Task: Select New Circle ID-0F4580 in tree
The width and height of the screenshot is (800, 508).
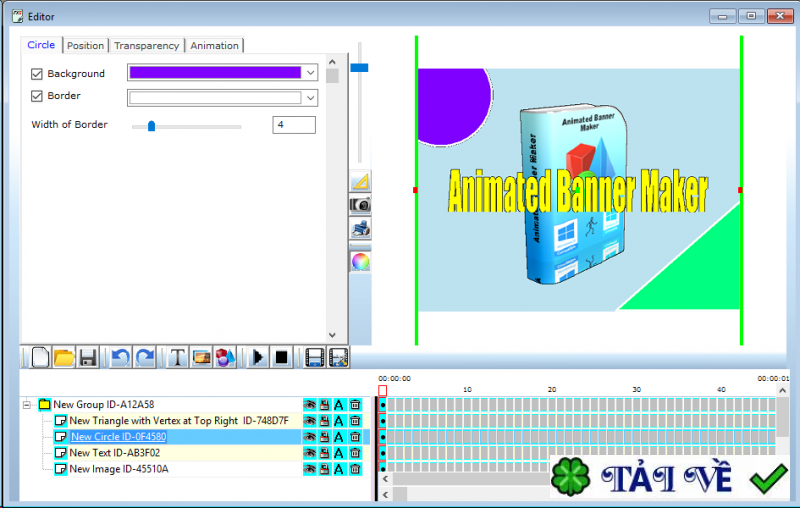Action: click(x=118, y=437)
